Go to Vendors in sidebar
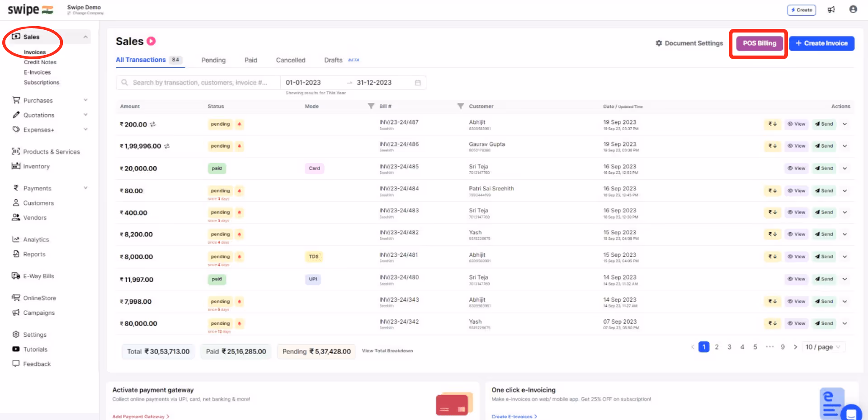This screenshot has width=868, height=420. pyautogui.click(x=29, y=218)
